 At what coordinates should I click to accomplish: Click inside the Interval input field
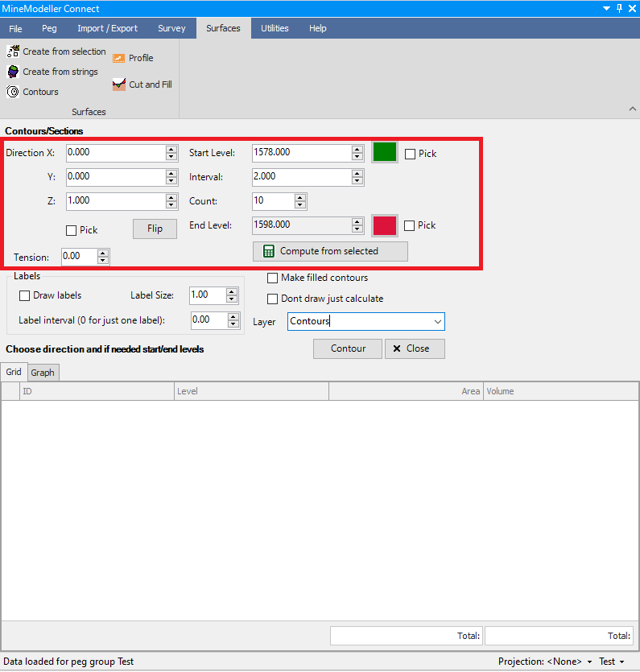pyautogui.click(x=300, y=176)
